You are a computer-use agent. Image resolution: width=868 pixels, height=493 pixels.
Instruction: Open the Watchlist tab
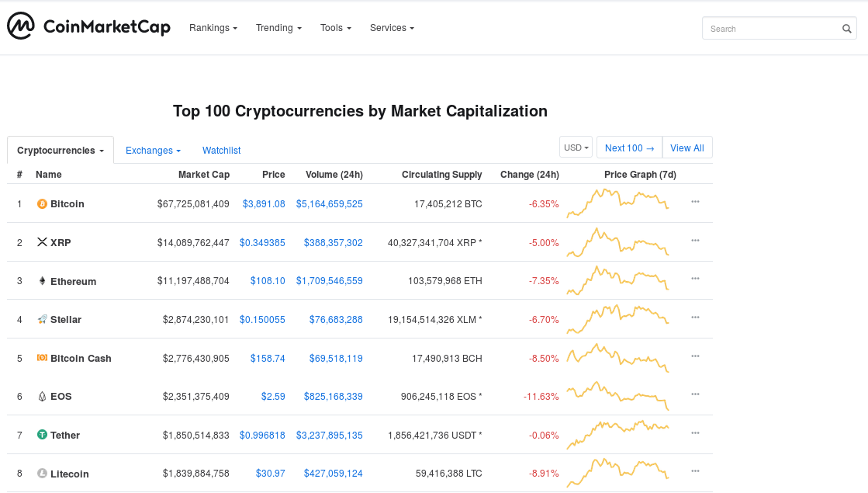(221, 150)
